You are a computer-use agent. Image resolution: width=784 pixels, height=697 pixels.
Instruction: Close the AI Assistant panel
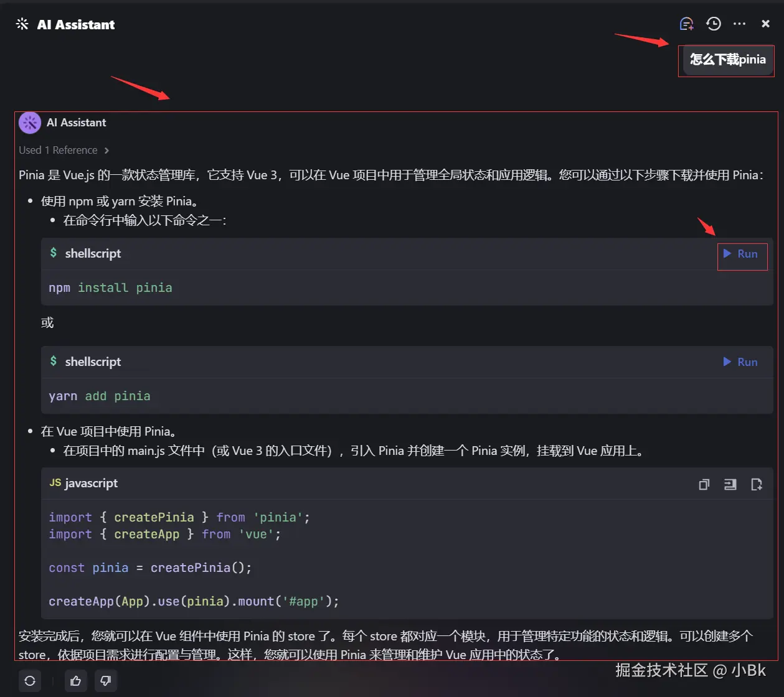tap(766, 24)
